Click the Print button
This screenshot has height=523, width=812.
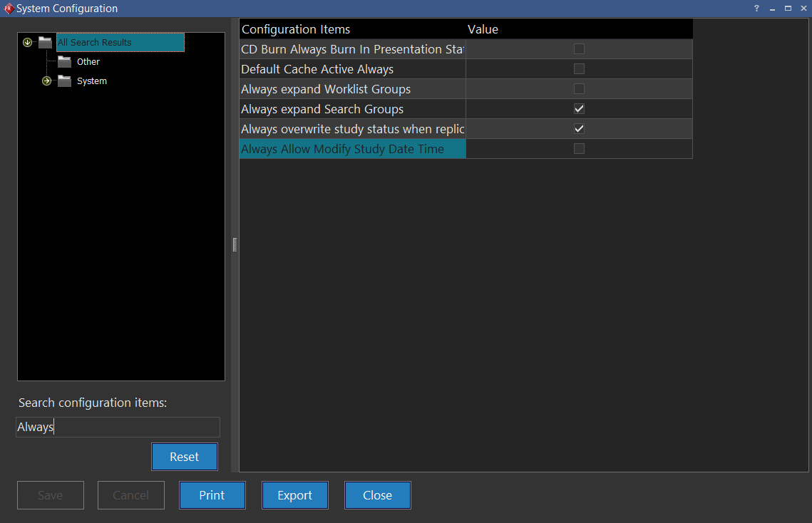(212, 495)
